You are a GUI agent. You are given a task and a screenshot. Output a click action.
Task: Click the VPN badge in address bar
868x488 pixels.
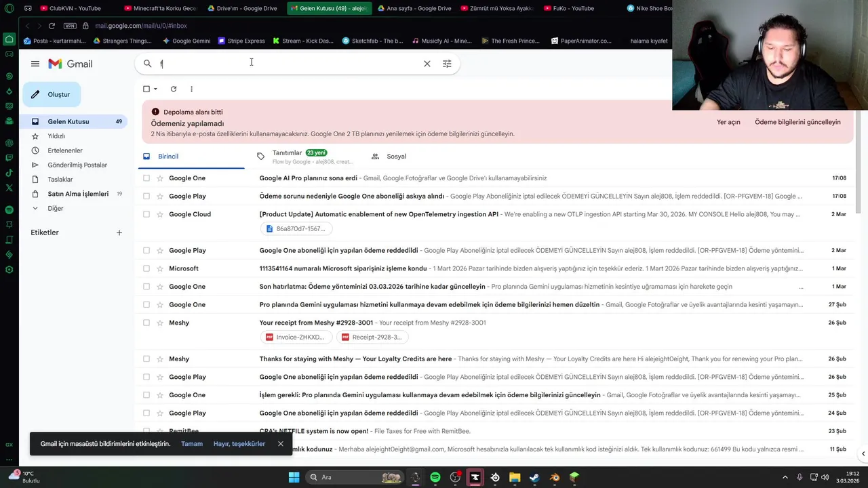(x=70, y=26)
